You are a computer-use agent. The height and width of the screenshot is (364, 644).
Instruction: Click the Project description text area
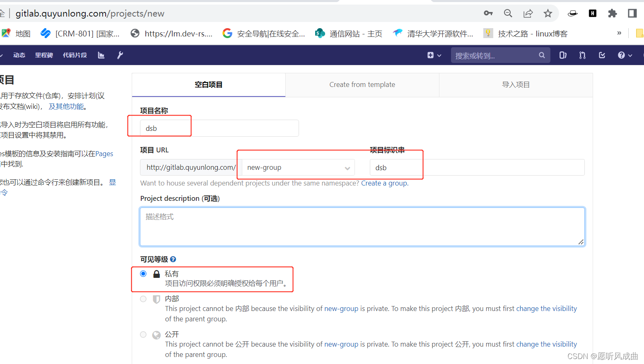point(362,227)
